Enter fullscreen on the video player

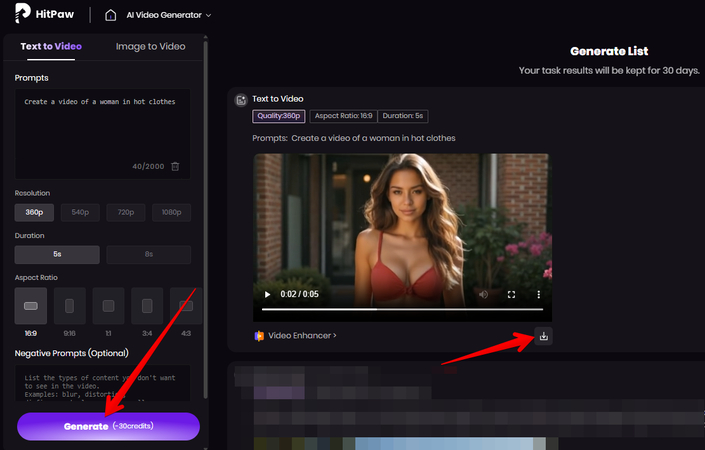pyautogui.click(x=511, y=294)
